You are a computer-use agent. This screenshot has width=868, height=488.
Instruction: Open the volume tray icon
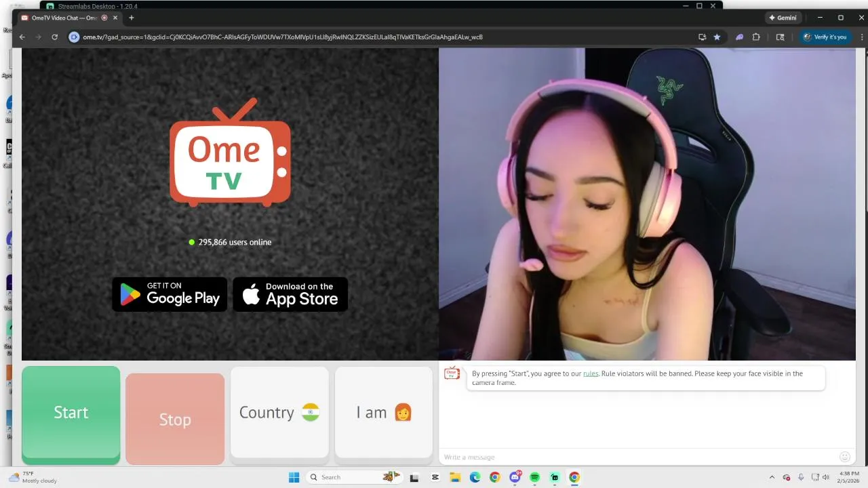click(826, 477)
